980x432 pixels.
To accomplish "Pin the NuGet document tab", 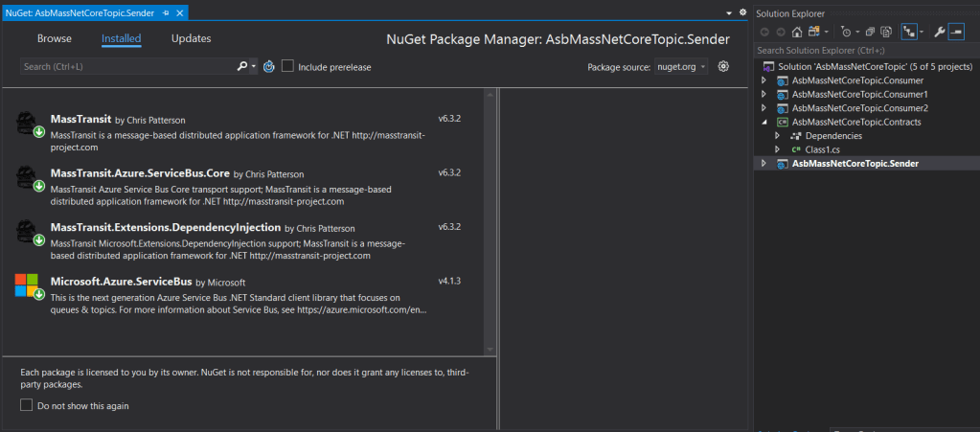I will point(166,13).
